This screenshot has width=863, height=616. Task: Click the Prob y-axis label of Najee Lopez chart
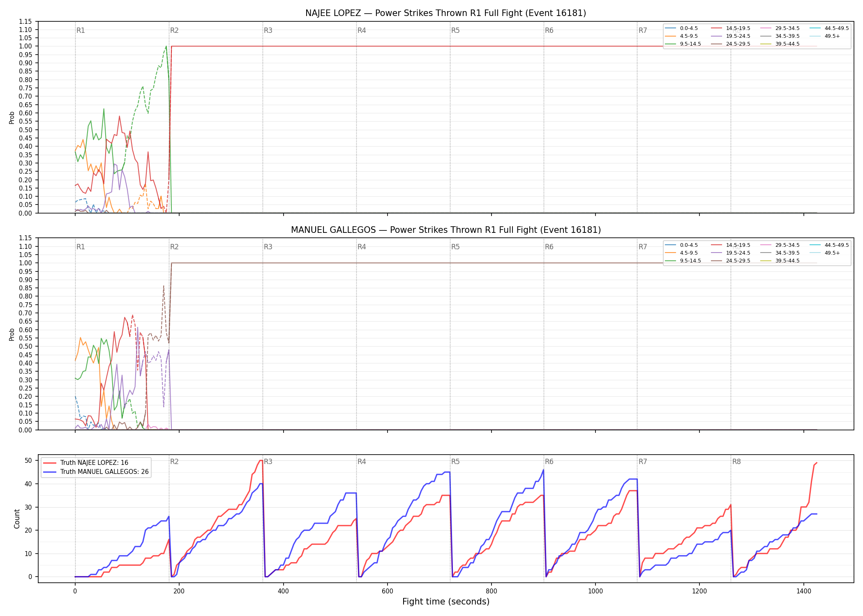click(x=12, y=117)
